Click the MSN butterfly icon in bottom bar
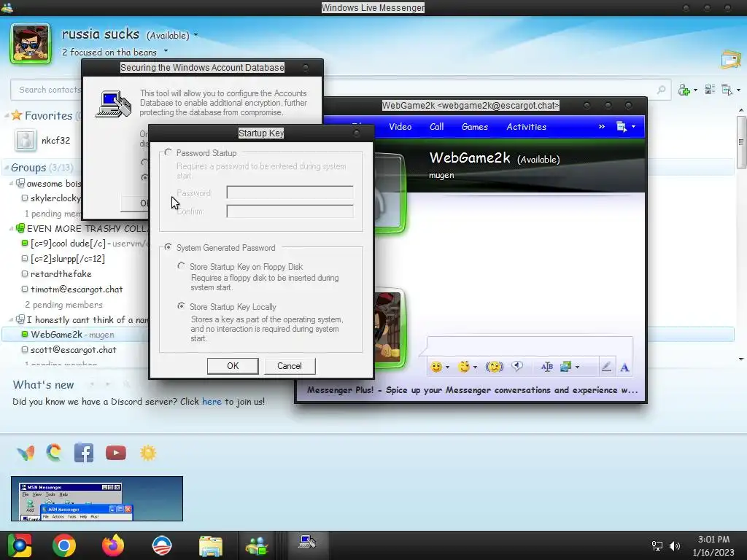This screenshot has height=560, width=747. tap(26, 453)
